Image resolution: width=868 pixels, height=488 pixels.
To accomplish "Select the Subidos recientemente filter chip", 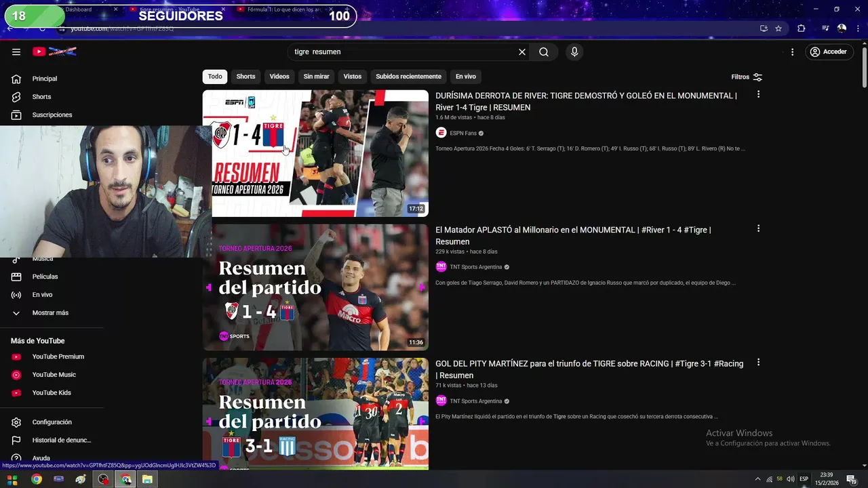I will point(408,77).
